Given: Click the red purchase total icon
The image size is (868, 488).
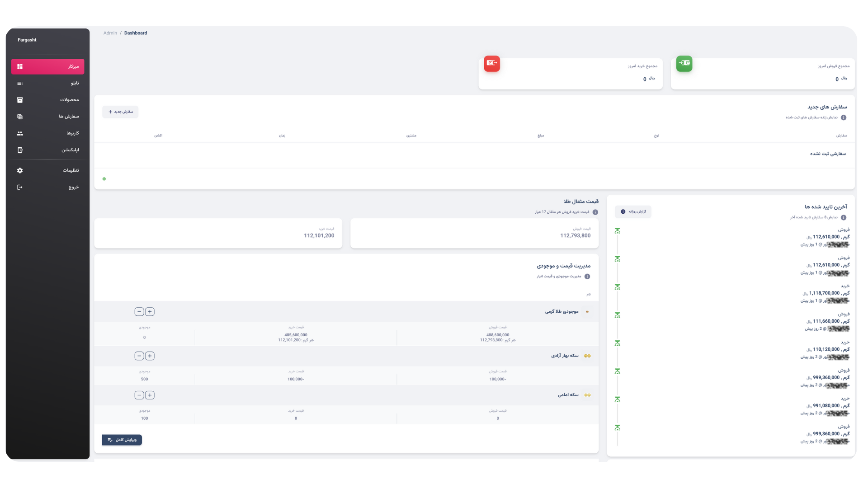Looking at the screenshot, I should click(x=492, y=63).
